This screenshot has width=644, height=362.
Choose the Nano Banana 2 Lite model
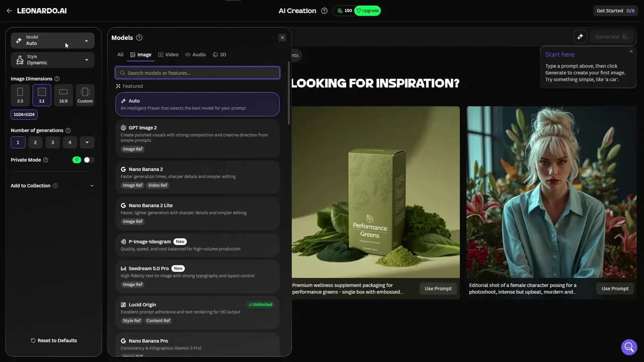[197, 213]
